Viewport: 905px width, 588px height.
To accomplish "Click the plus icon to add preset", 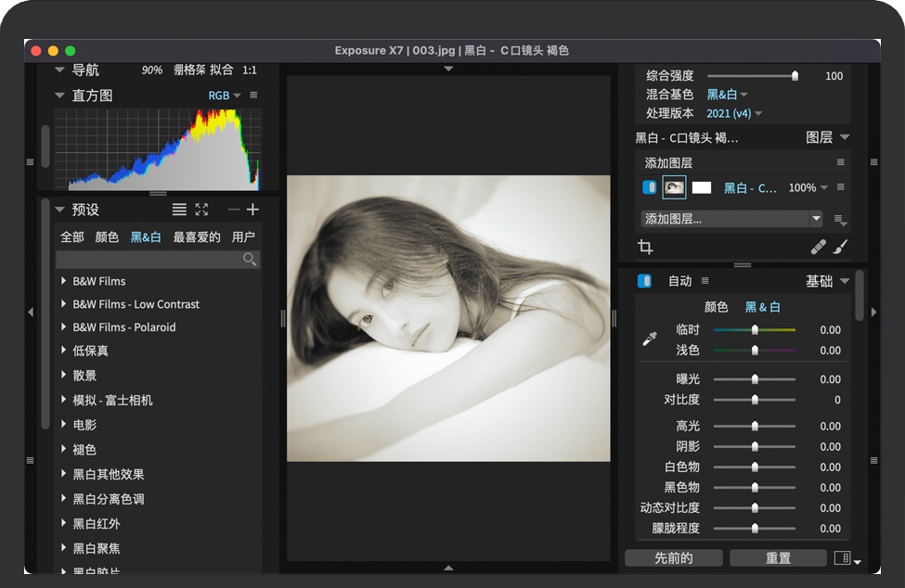I will [x=252, y=210].
